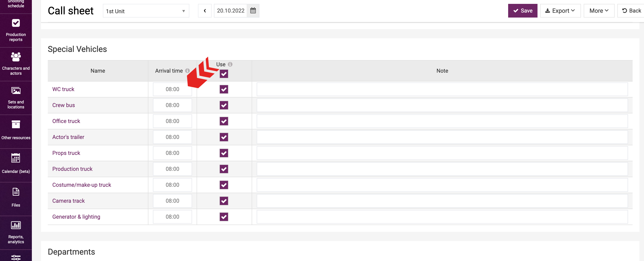This screenshot has width=644, height=261.
Task: Open the Props truck link
Action: click(x=66, y=153)
